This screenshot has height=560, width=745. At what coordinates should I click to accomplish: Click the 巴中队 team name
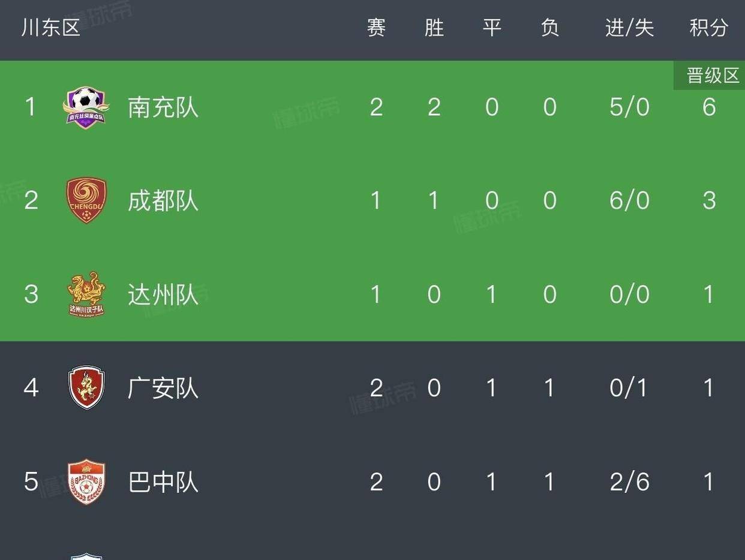point(163,481)
